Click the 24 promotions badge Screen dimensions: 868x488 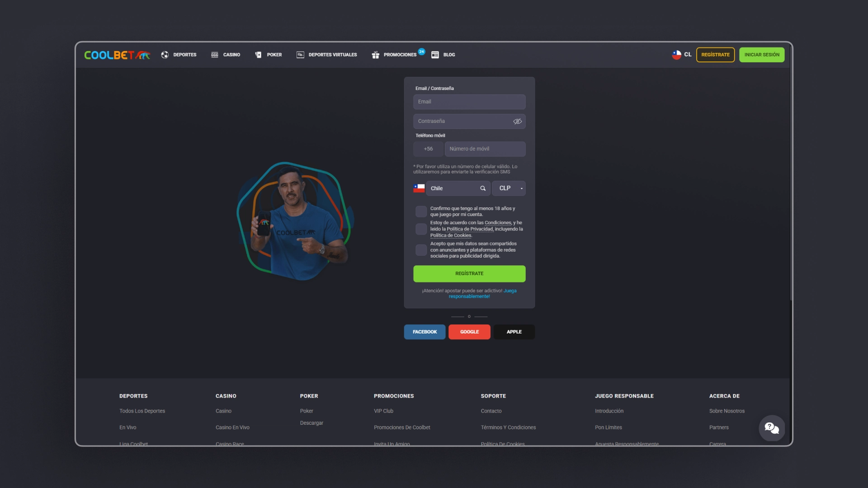(421, 52)
